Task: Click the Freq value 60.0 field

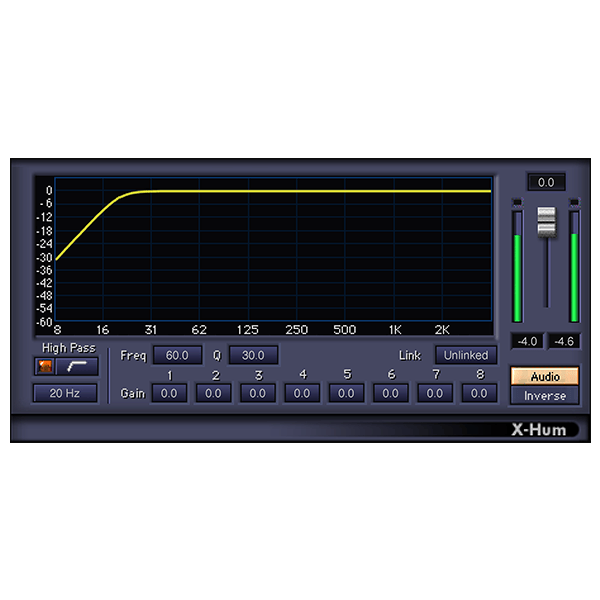Action: pos(177,355)
